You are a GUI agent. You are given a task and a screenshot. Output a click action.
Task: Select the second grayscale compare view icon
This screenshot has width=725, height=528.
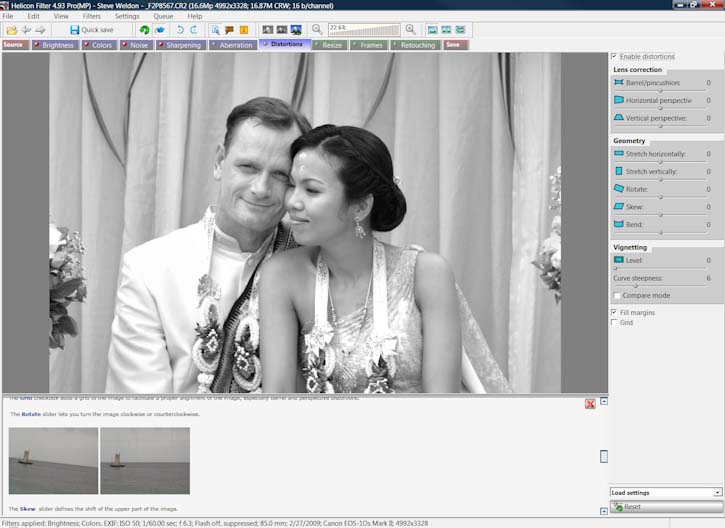(x=282, y=30)
